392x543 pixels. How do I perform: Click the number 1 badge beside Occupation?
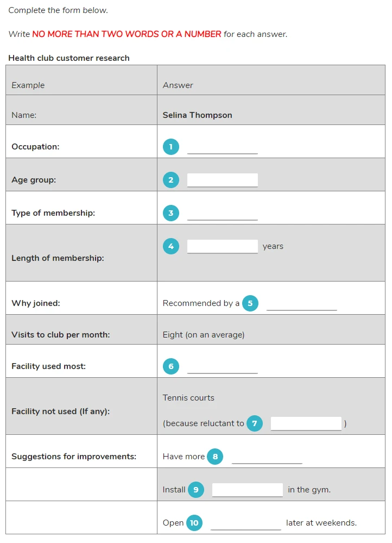coord(171,147)
